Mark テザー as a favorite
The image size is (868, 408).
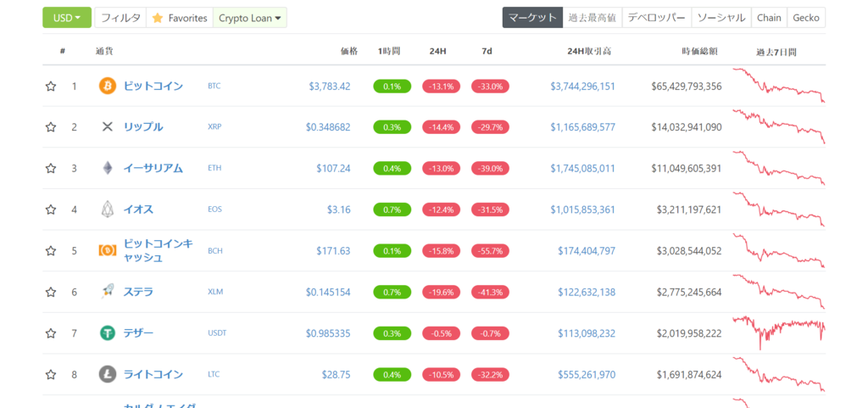(x=50, y=333)
